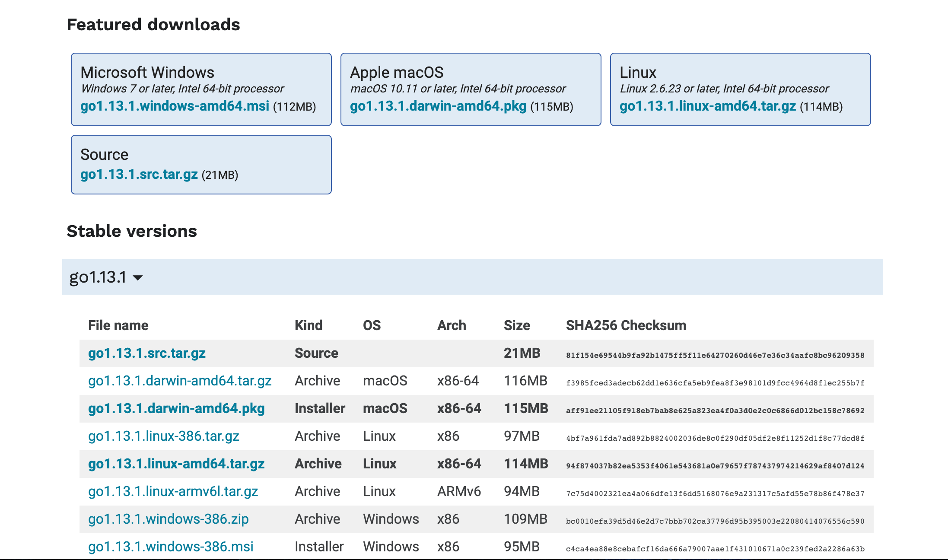Click go1.13.1.windows-386.msi installer link
This screenshot has height=560, width=948.
coord(171,547)
